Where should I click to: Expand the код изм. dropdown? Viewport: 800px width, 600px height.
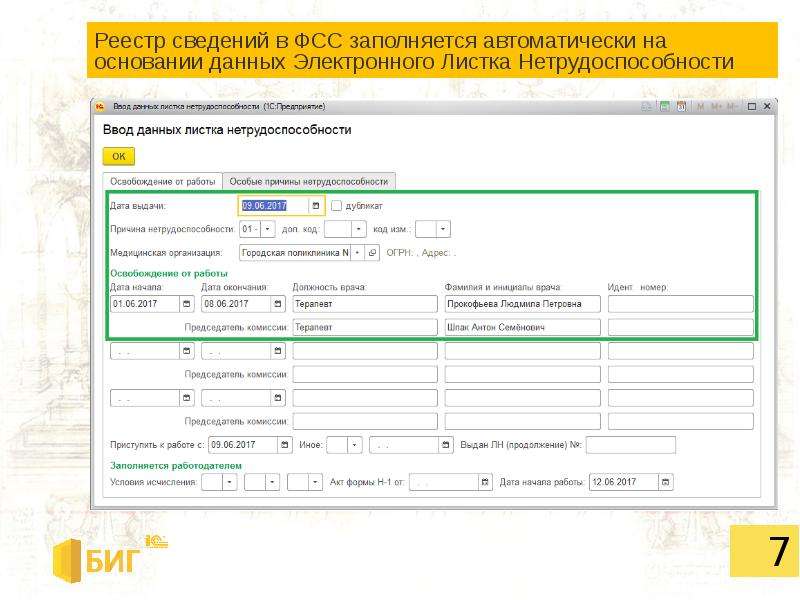coord(443,229)
